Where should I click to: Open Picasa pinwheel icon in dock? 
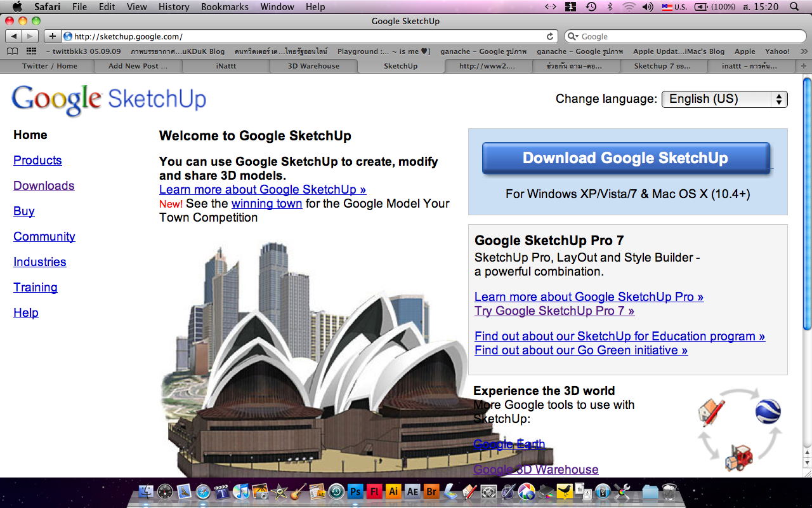[x=527, y=491]
